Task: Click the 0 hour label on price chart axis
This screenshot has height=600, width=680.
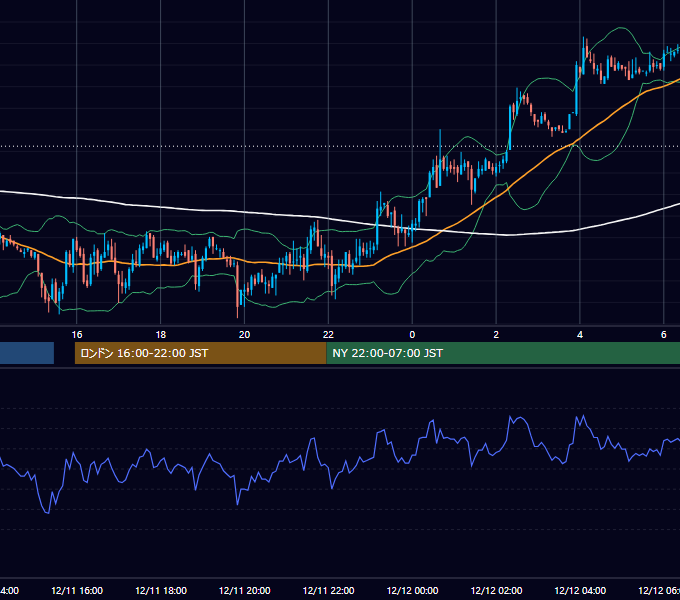Action: tap(412, 335)
